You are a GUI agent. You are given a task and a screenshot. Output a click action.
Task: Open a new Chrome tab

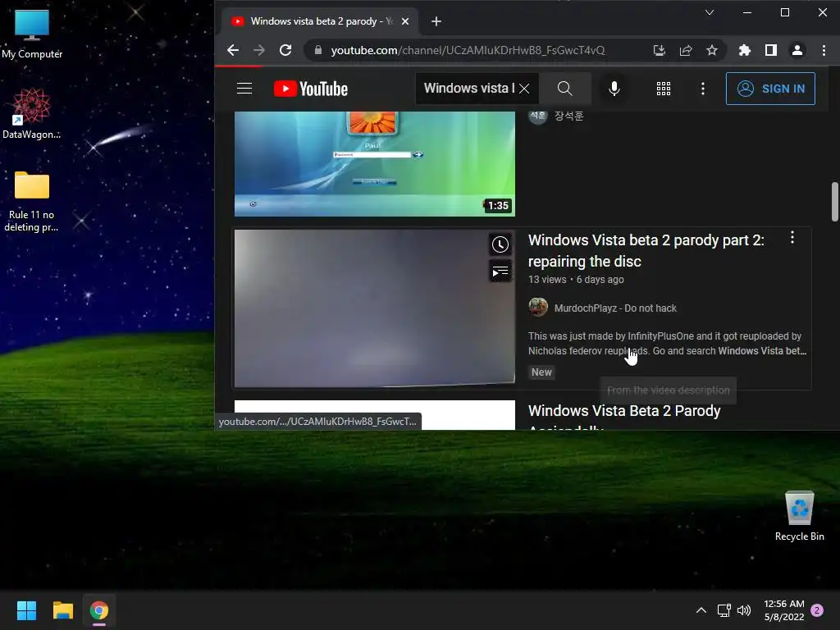436,21
